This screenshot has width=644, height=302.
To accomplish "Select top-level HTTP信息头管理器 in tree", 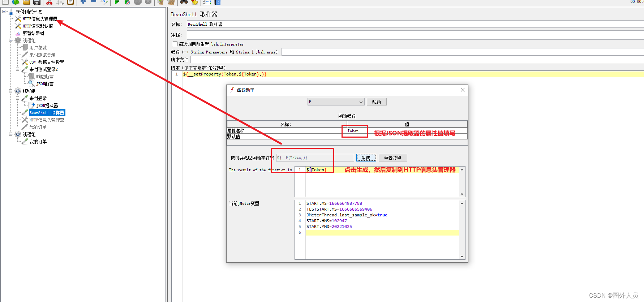I will point(40,19).
